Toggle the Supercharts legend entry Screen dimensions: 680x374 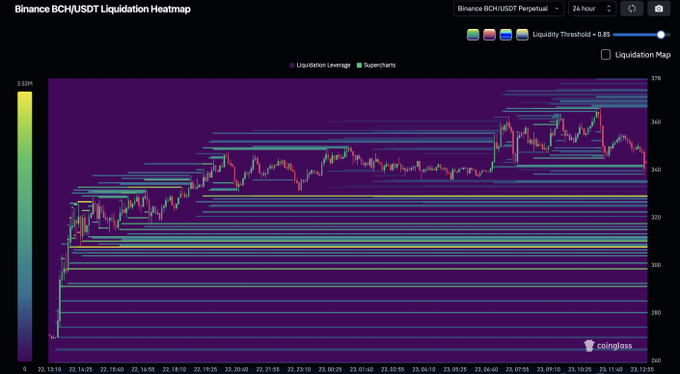376,66
